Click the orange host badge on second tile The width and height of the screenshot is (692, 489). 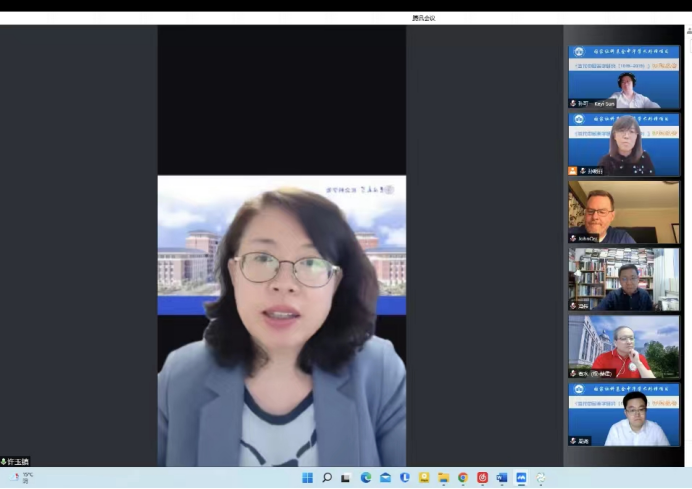(x=573, y=171)
